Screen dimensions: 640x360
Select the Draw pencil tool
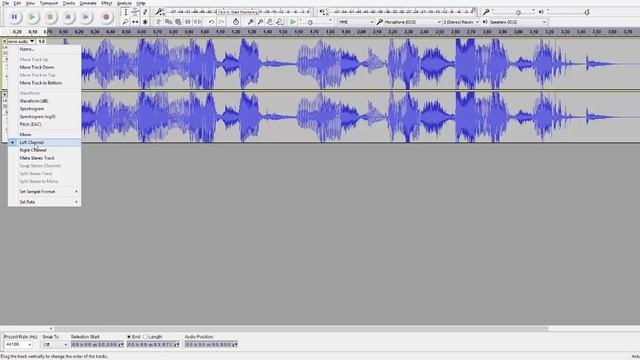[x=145, y=12]
